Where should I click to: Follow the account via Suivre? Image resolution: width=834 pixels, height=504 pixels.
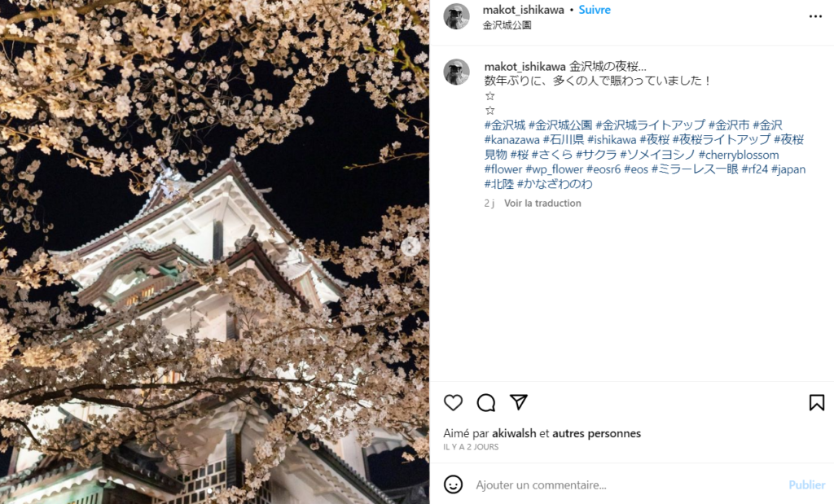click(595, 10)
